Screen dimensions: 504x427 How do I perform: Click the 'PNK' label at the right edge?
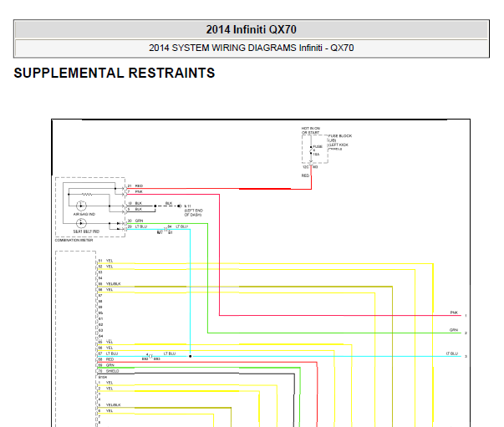click(454, 313)
